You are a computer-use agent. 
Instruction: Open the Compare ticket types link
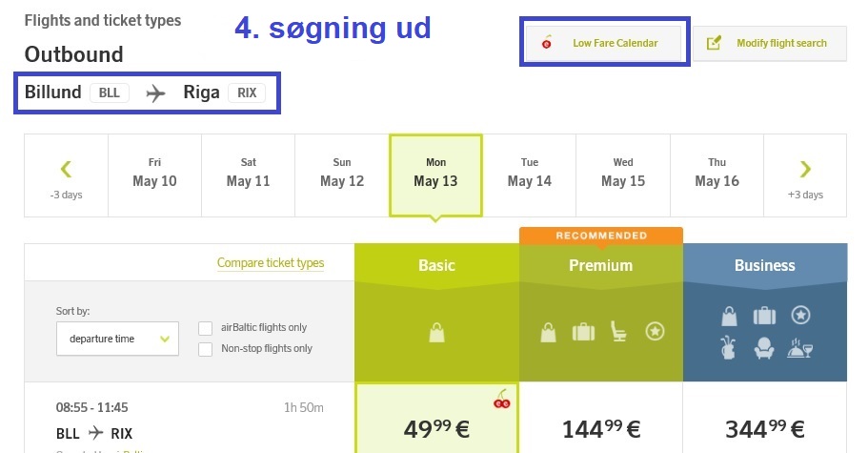tap(271, 263)
